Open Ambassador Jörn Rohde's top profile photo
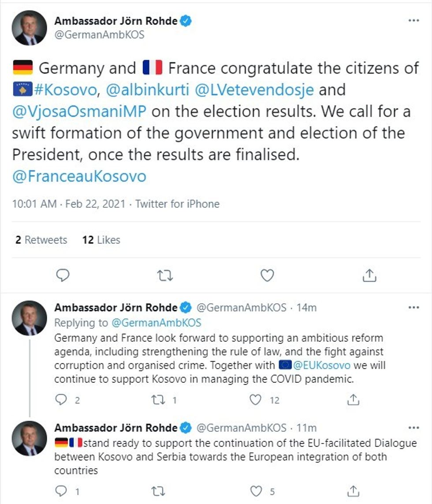 [x=29, y=27]
